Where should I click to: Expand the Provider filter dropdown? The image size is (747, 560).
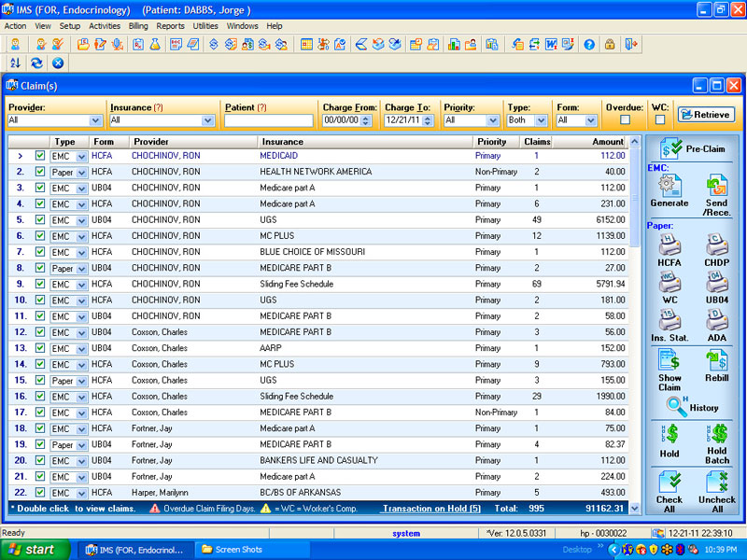coord(95,120)
